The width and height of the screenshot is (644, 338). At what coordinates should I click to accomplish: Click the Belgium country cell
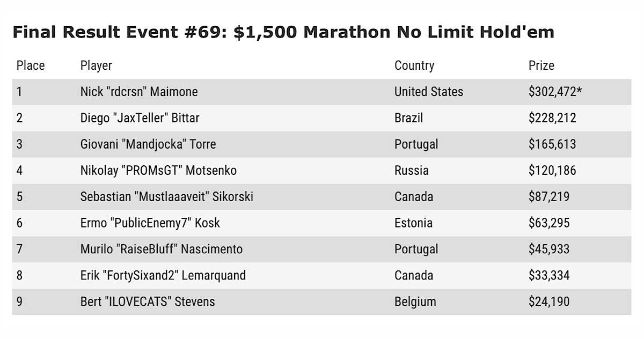(415, 302)
